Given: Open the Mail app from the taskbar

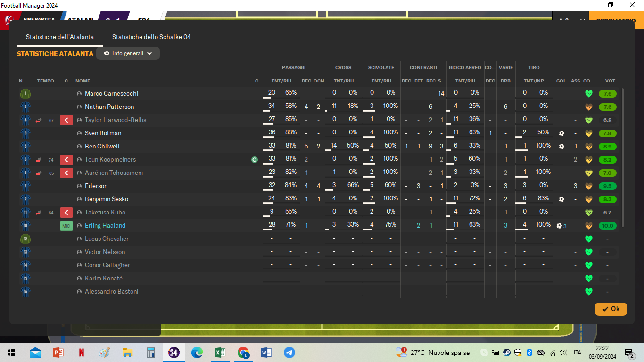Looking at the screenshot, I should tap(35, 353).
